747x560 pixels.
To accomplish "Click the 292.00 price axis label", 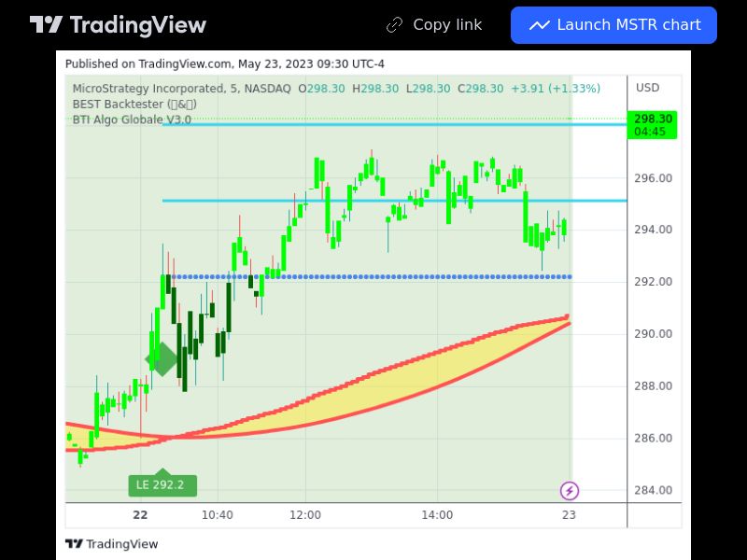I will (x=653, y=282).
